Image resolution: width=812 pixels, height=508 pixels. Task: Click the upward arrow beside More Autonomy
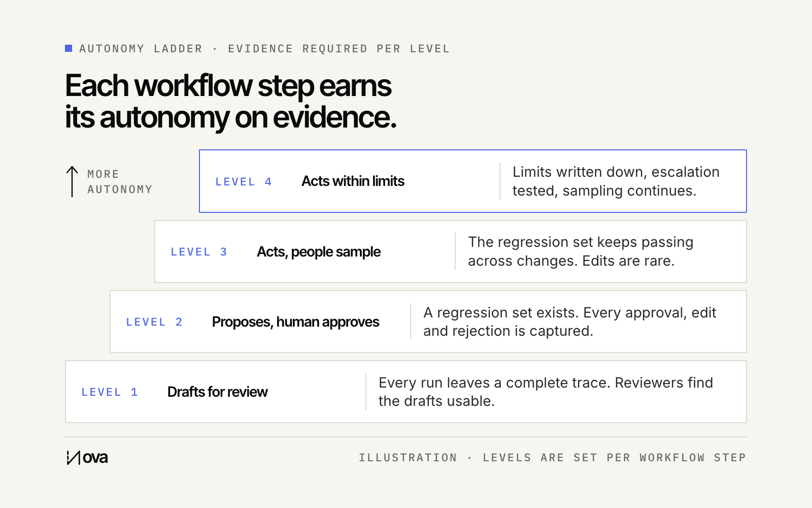tap(72, 181)
